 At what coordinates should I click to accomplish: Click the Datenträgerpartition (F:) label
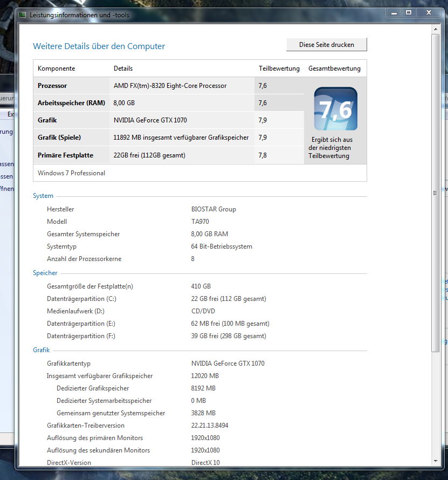pyautogui.click(x=81, y=336)
